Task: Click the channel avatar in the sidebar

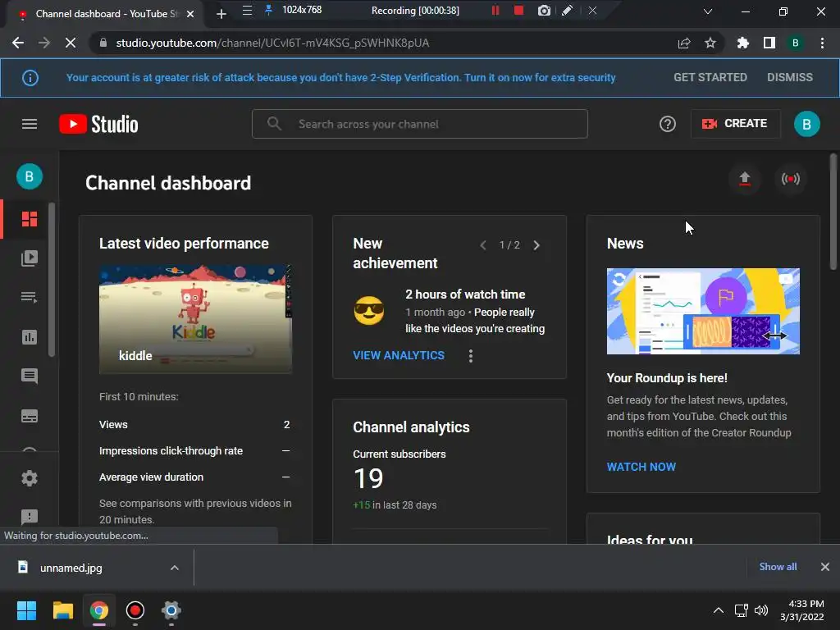Action: point(30,177)
